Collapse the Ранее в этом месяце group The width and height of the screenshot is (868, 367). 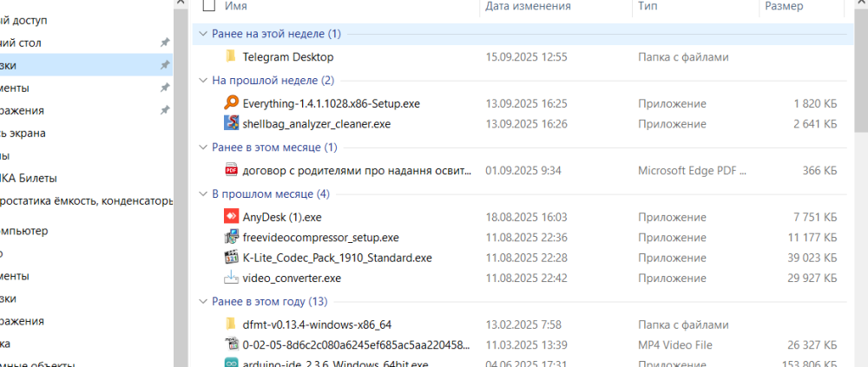[x=202, y=147]
